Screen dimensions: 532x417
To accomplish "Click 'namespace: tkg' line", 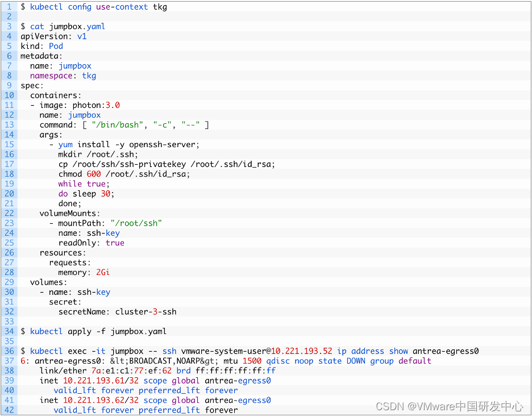I will point(63,76).
